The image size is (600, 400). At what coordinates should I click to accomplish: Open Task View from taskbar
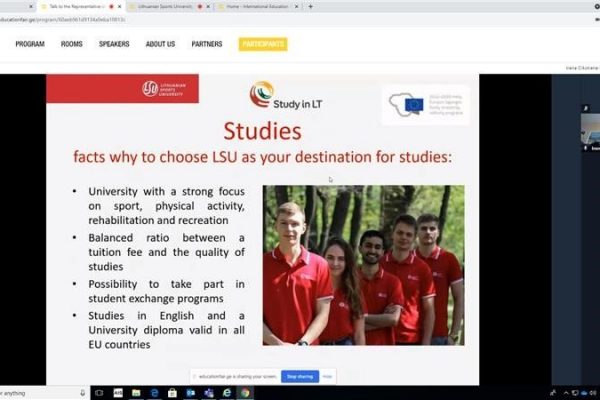[99, 393]
